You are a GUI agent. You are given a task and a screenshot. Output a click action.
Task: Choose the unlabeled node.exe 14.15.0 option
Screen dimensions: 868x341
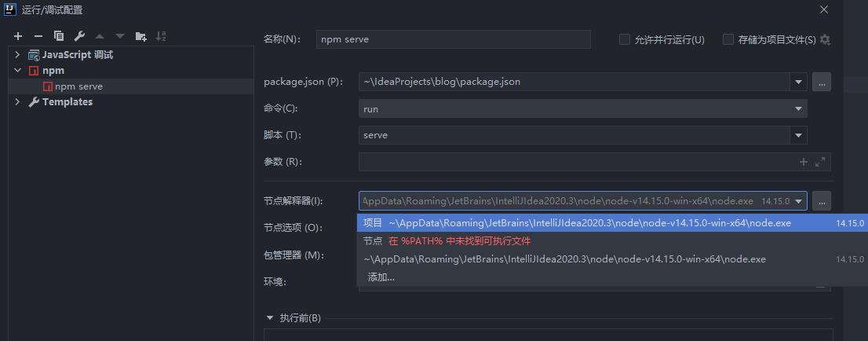(x=612, y=259)
